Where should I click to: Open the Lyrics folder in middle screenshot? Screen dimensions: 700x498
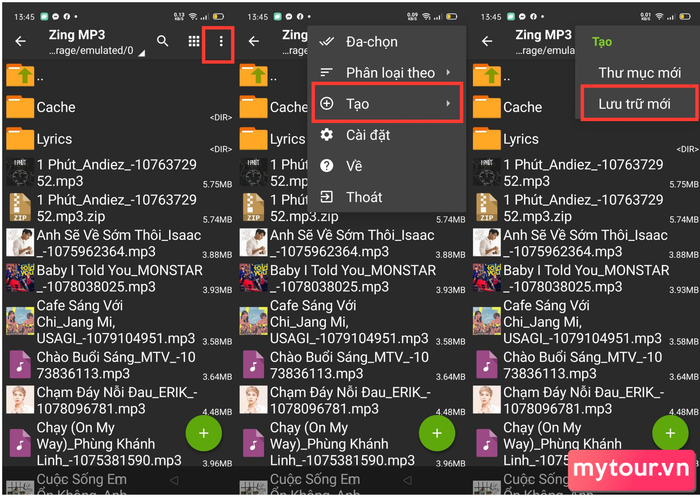(x=273, y=139)
